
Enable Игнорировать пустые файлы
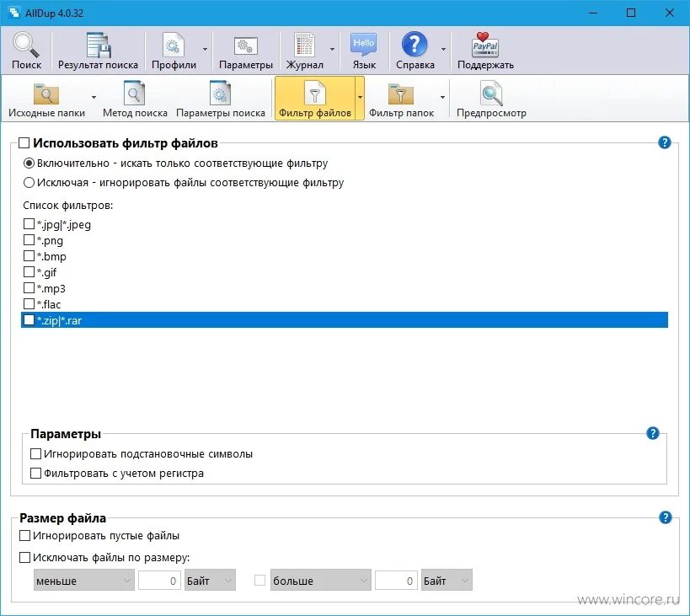click(24, 535)
